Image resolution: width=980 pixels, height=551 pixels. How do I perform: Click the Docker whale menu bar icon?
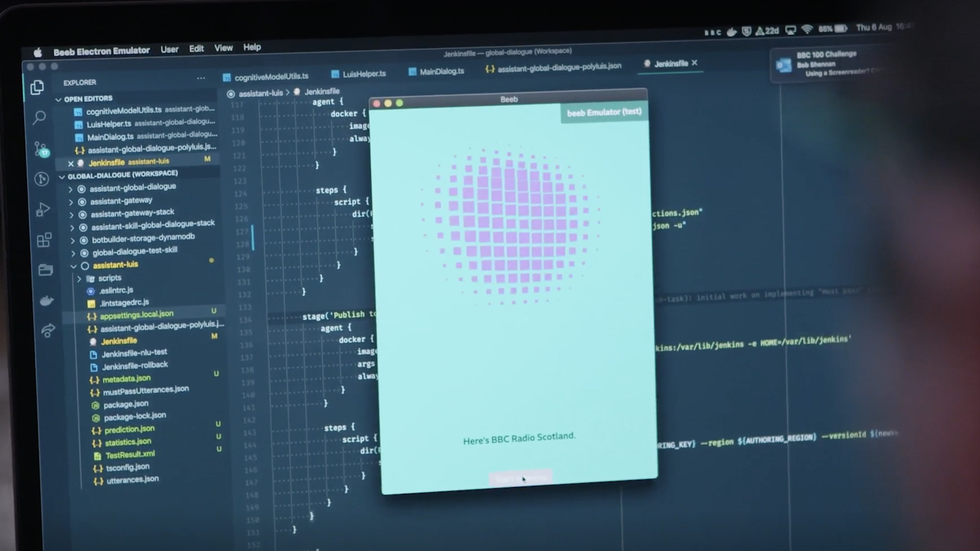point(731,32)
